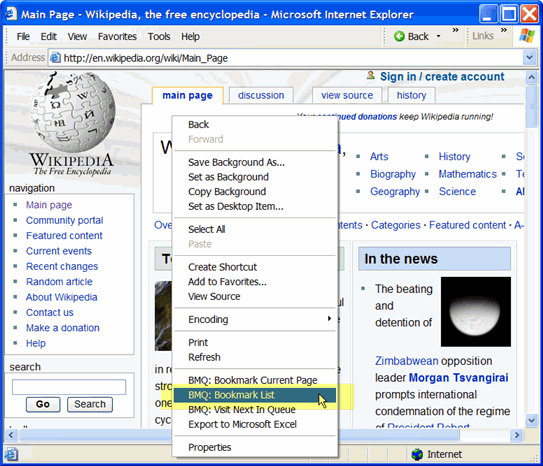Click the page icon in address bar
The width and height of the screenshot is (543, 466).
pos(55,58)
